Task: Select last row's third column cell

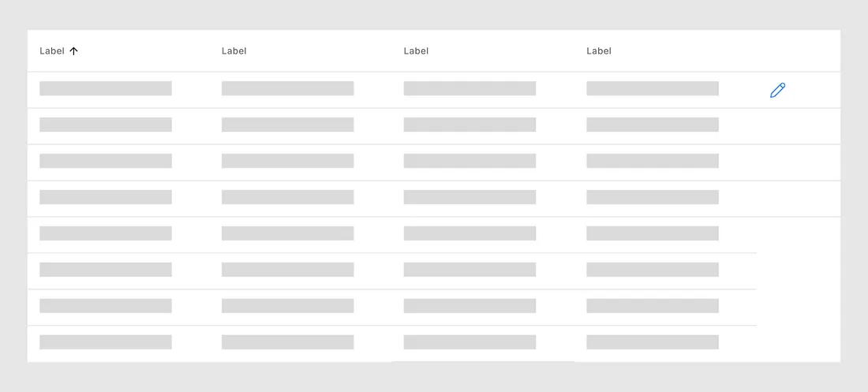Action: click(x=470, y=342)
